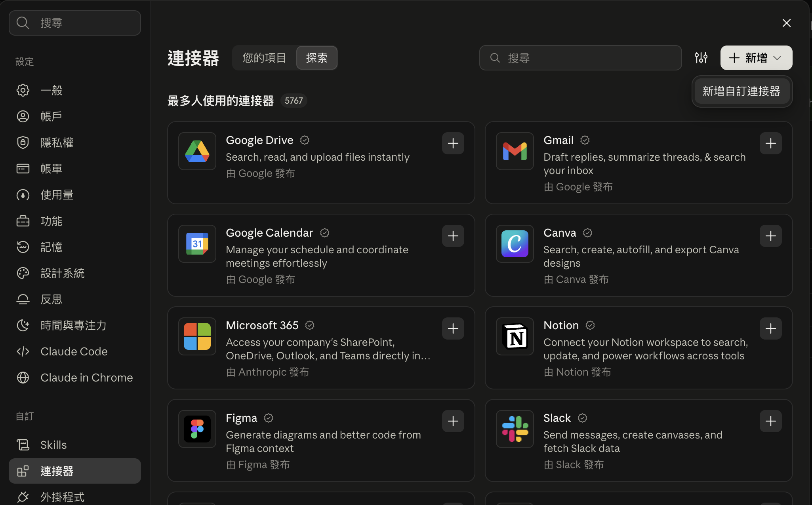
Task: Open the connector filter options icon
Action: 701,58
